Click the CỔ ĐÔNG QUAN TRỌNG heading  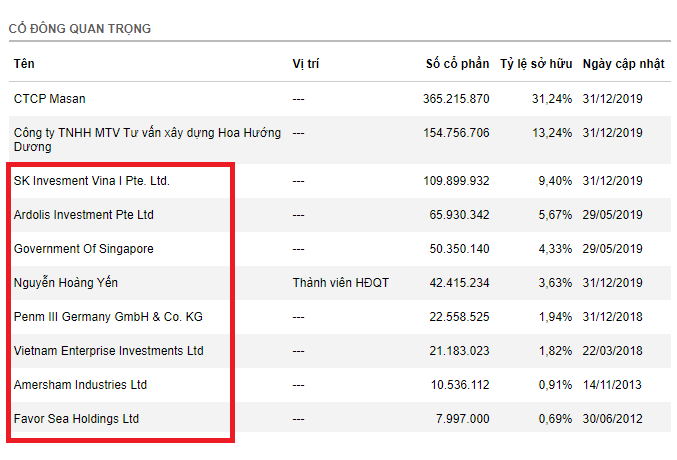(x=80, y=29)
